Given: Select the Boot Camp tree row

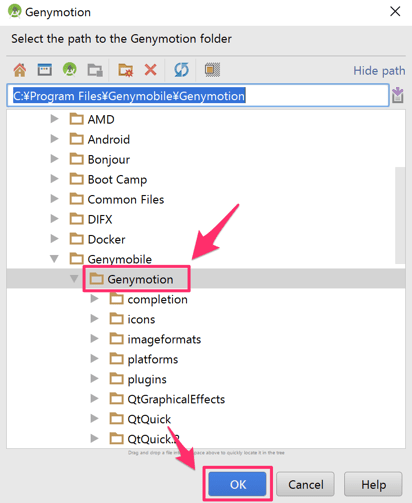Looking at the screenshot, I should 206,179.
